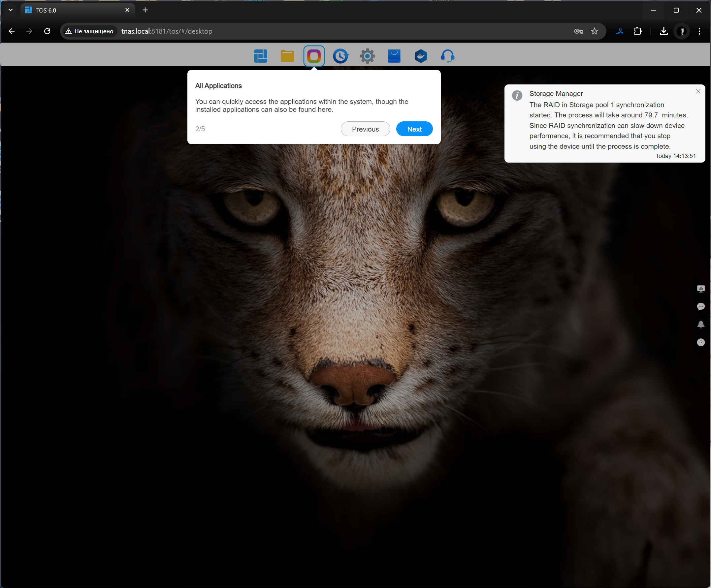Open the chat messages sidebar icon
Viewport: 711px width, 588px height.
tap(701, 307)
